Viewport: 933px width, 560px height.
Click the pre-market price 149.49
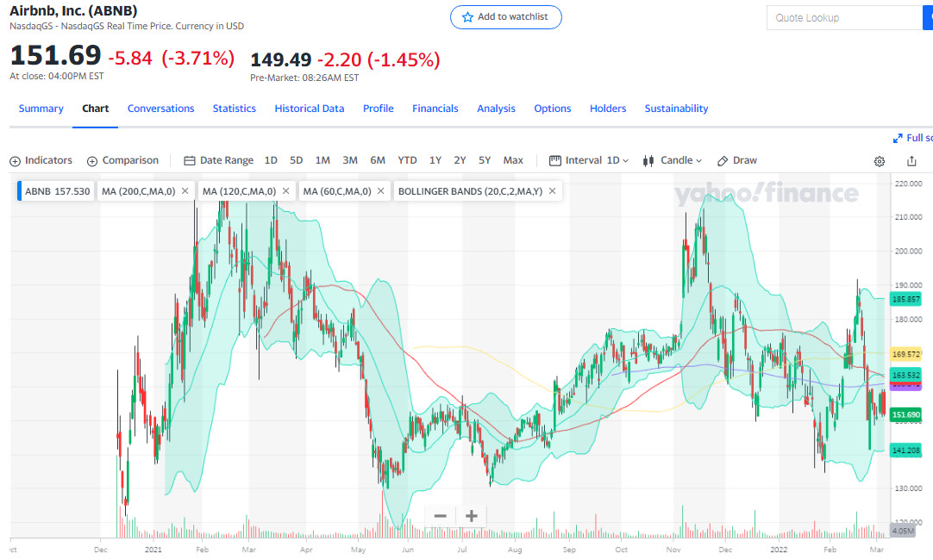[x=281, y=59]
